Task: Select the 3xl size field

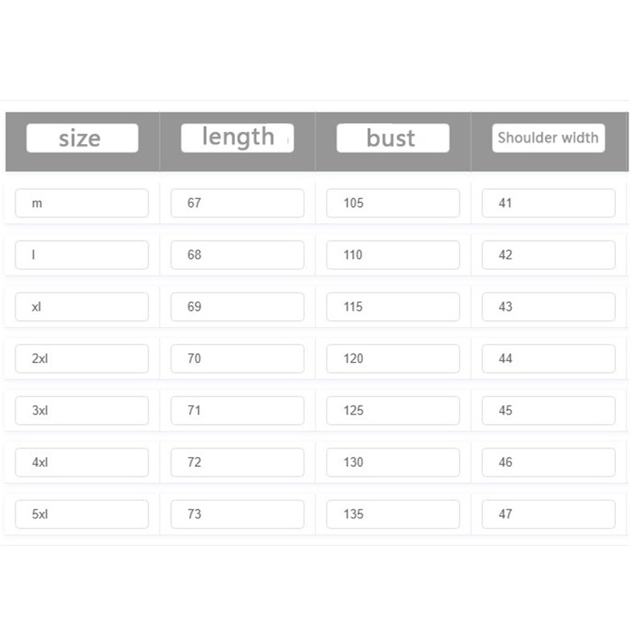Action: point(82,411)
